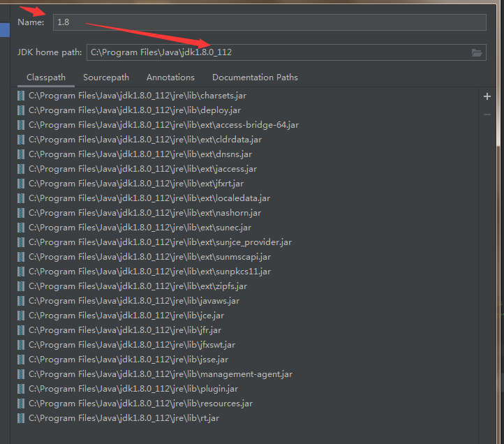Select the access-bridge-64.jar entry
Viewport: 504px width, 444px height.
tap(163, 125)
